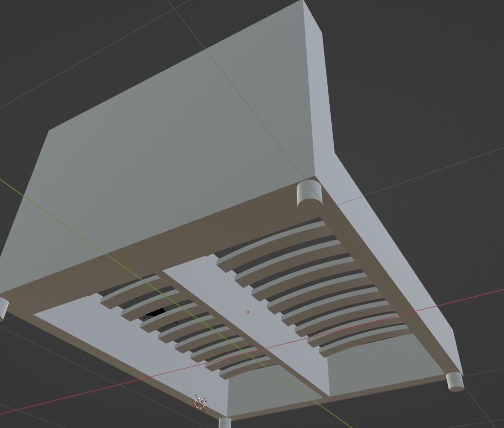This screenshot has height=428, width=504.
Task: Select the orange object origin dot
Action: [x=247, y=312]
